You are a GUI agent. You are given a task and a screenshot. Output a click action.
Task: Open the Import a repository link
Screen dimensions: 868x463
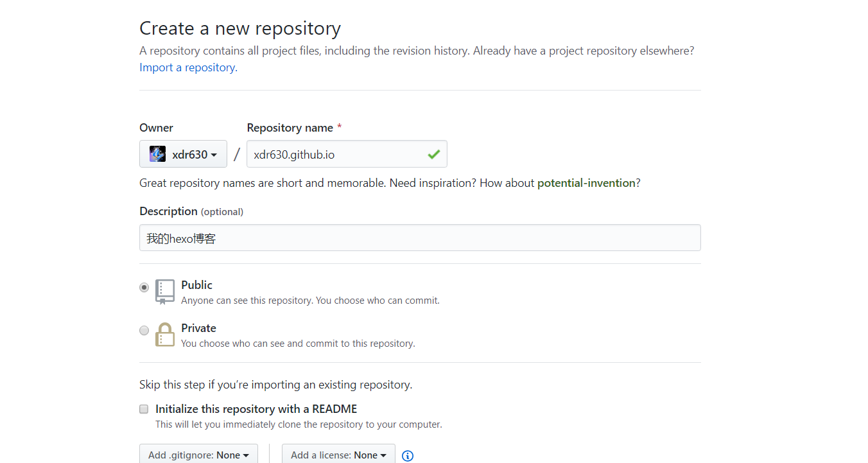188,67
